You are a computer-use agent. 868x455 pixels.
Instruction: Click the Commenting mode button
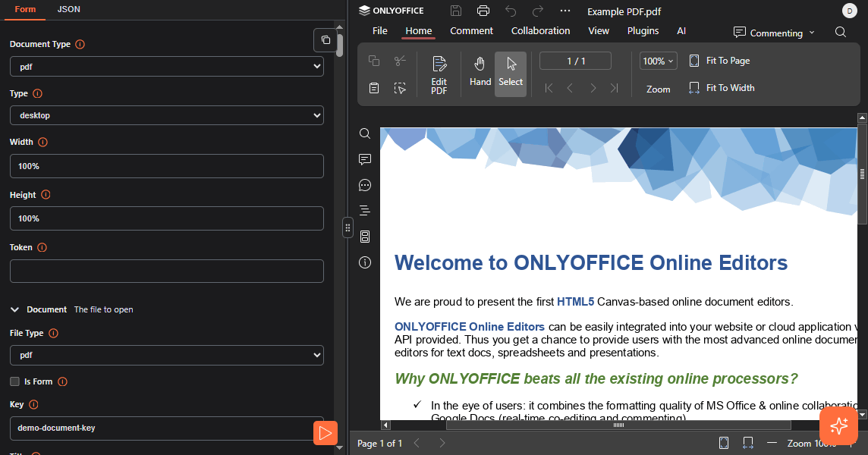point(774,33)
